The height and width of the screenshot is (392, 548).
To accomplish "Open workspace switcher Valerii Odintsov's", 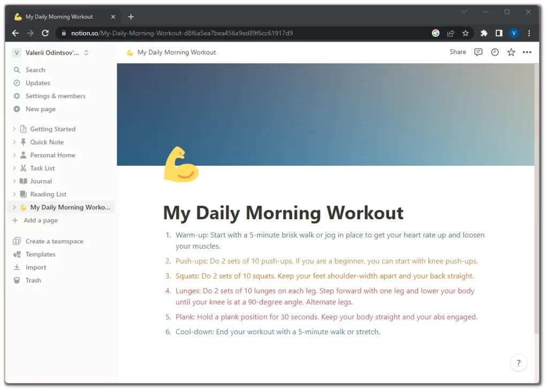I will (x=51, y=53).
